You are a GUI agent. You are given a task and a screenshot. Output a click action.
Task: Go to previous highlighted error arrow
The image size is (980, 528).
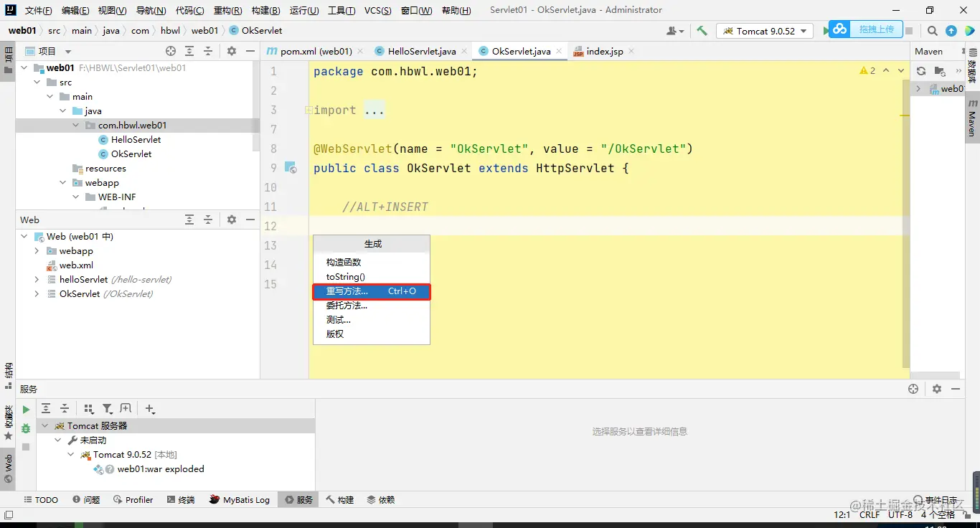(886, 70)
